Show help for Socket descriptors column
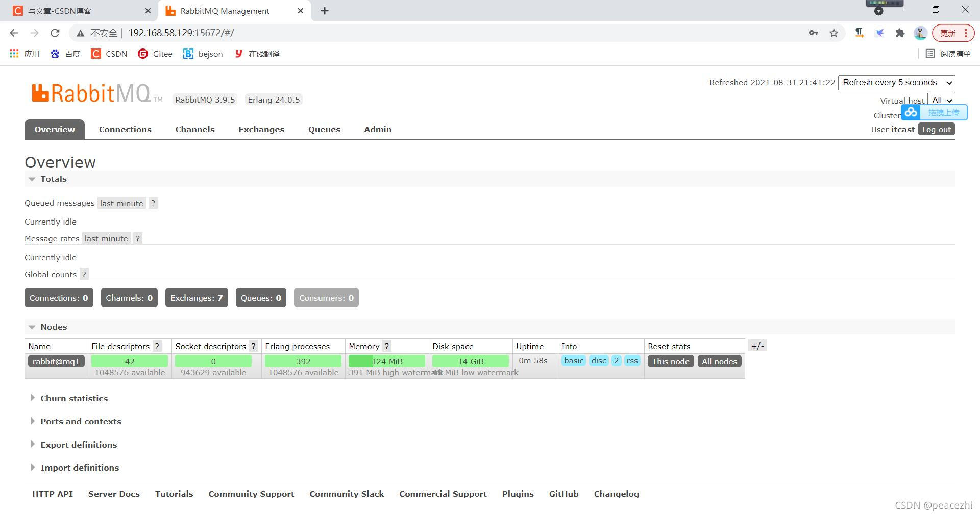980x516 pixels. [253, 346]
